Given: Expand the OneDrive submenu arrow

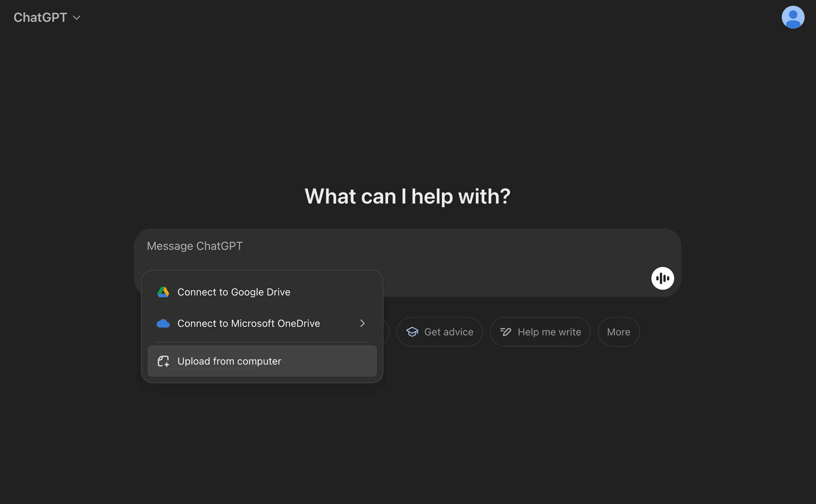Looking at the screenshot, I should tap(362, 323).
